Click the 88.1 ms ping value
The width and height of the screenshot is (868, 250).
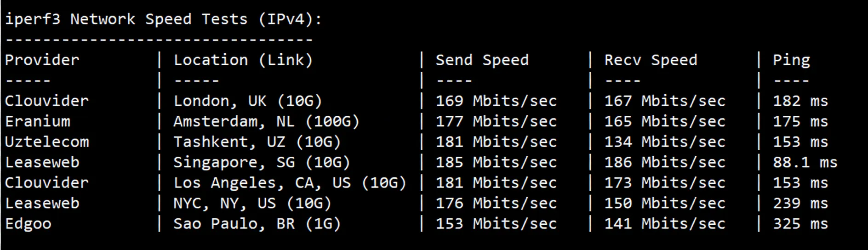click(x=805, y=162)
